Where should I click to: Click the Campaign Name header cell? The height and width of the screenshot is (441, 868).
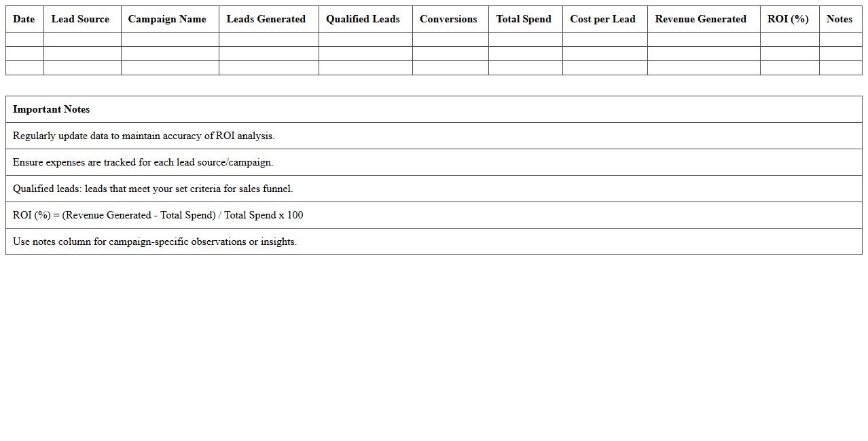(x=167, y=19)
